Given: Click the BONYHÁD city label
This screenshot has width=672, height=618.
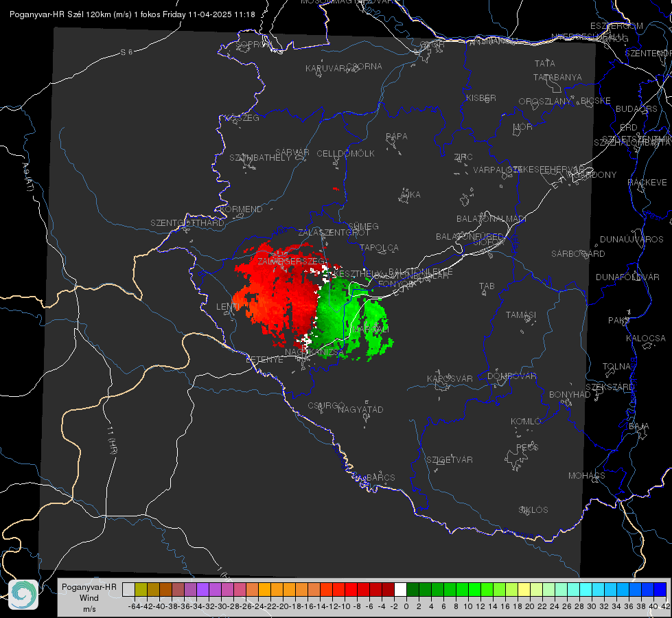Looking at the screenshot, I should pyautogui.click(x=570, y=395).
